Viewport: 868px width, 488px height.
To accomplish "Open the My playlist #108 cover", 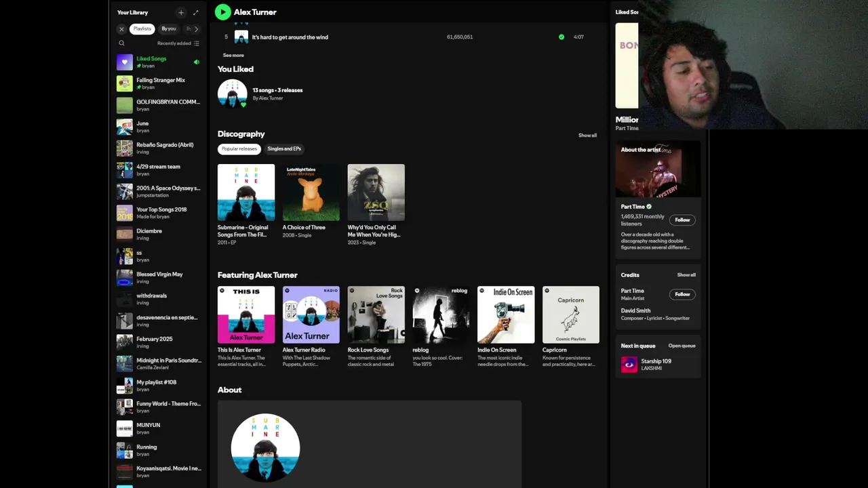I will (125, 386).
